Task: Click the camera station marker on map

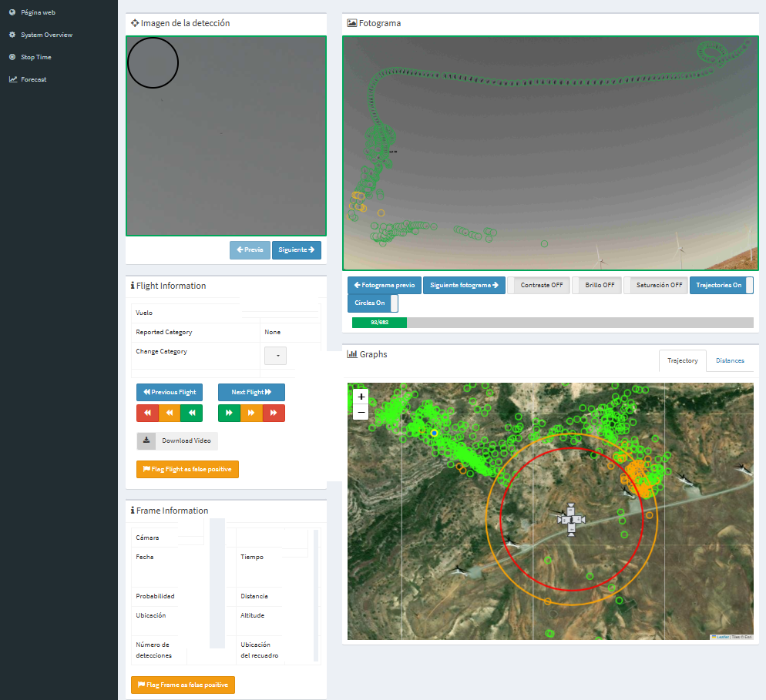Action: [x=571, y=519]
